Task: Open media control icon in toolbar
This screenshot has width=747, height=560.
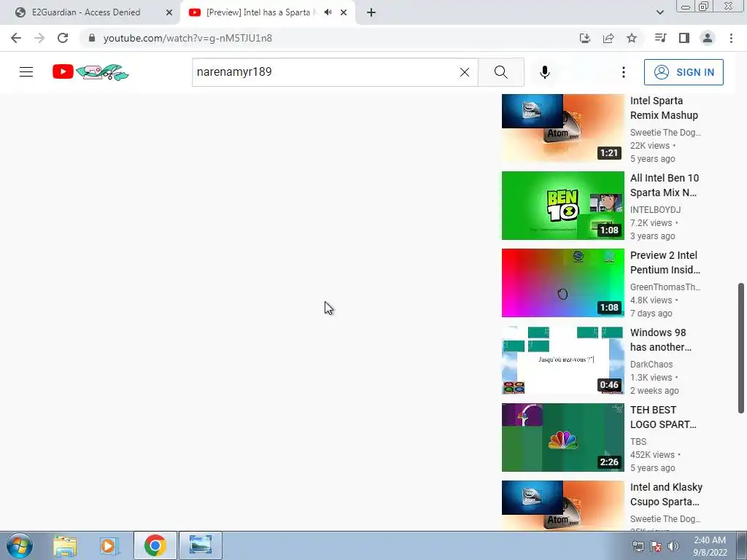Action: (660, 38)
